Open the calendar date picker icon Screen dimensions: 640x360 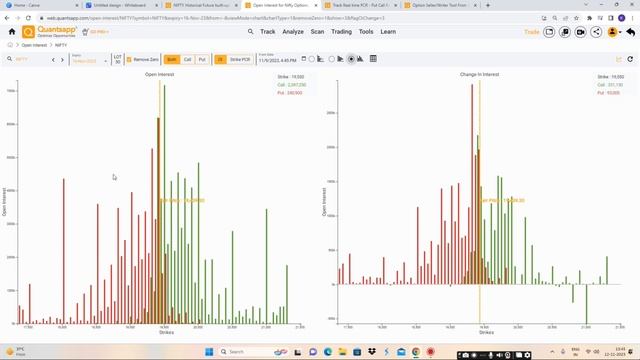coord(303,59)
